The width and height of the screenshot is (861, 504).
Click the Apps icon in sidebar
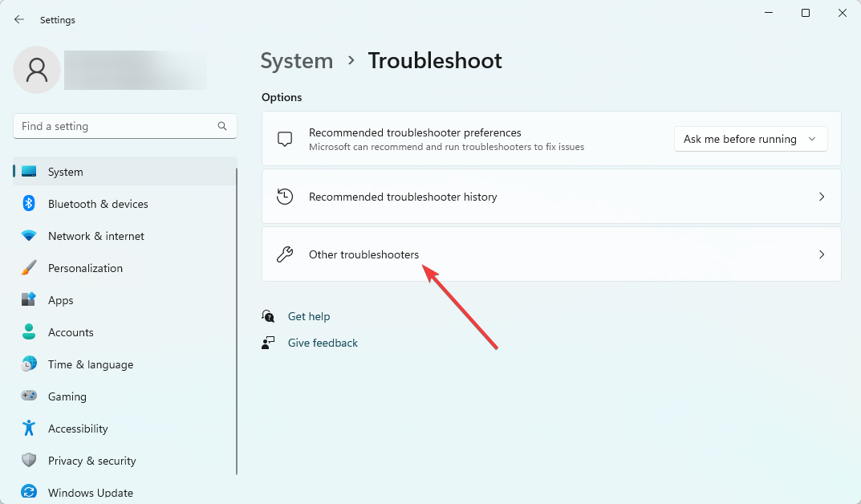29,300
